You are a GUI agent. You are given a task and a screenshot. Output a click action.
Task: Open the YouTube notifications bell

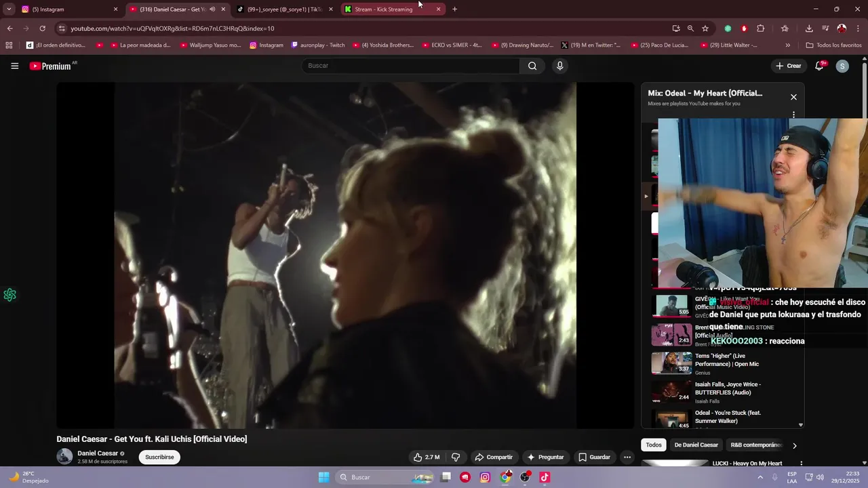tap(820, 66)
